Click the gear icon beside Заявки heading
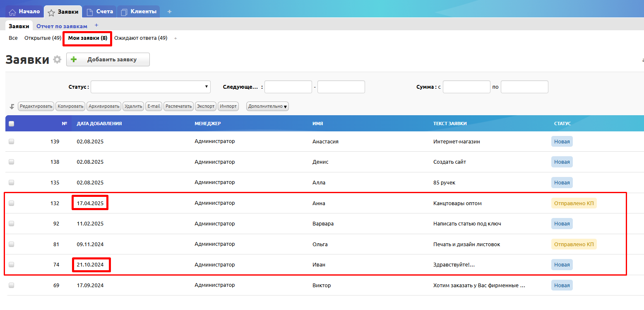 (57, 60)
